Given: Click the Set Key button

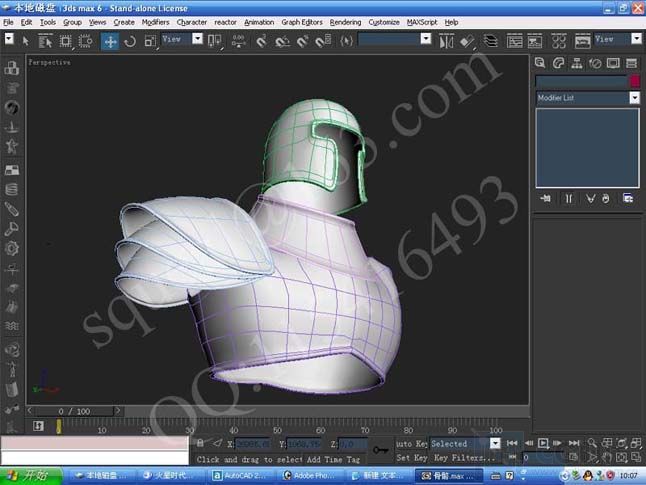Looking at the screenshot, I should pos(411,457).
